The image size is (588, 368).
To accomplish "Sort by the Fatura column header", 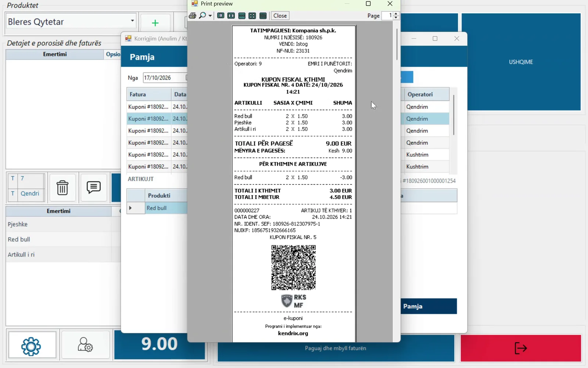I will click(x=149, y=94).
